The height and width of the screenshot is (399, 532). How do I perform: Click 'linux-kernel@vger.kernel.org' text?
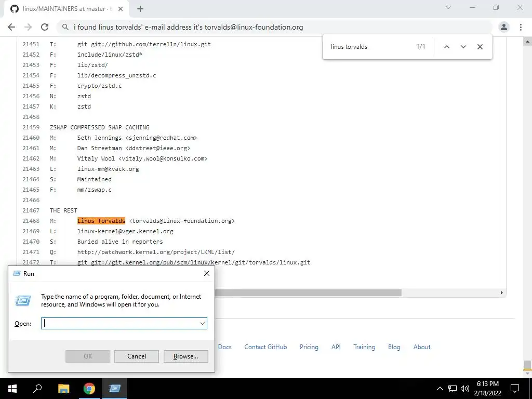click(125, 231)
